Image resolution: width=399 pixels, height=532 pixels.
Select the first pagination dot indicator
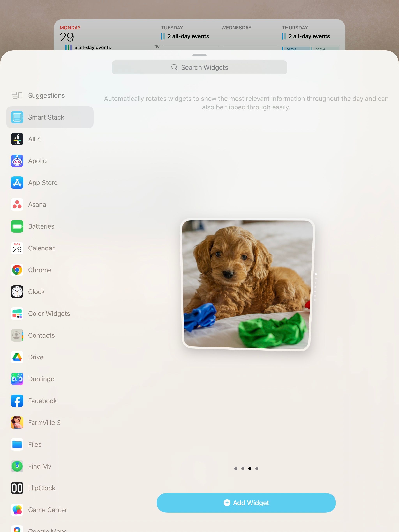(236, 469)
